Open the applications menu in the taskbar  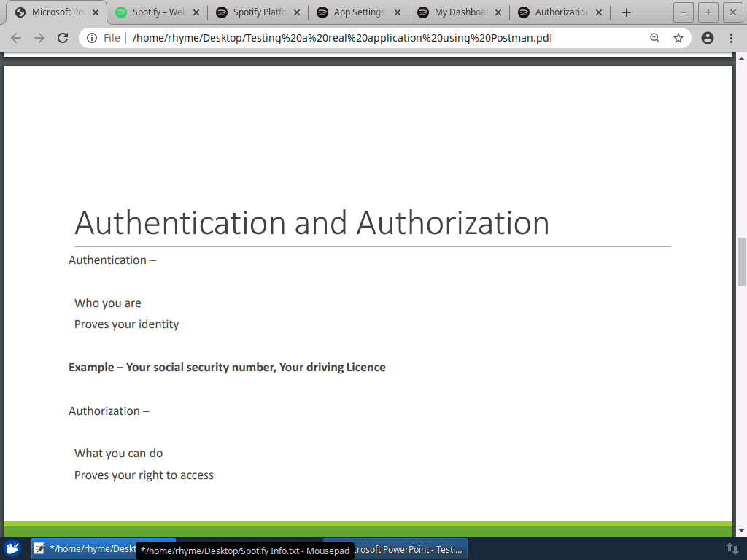(x=12, y=548)
